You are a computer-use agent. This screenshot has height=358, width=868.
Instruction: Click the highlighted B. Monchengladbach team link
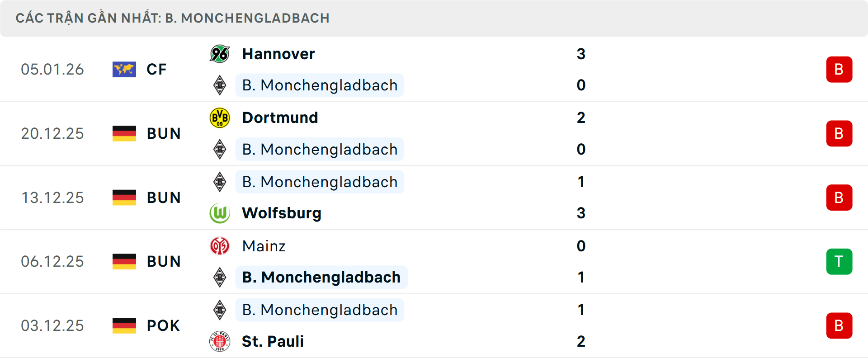coord(322,277)
